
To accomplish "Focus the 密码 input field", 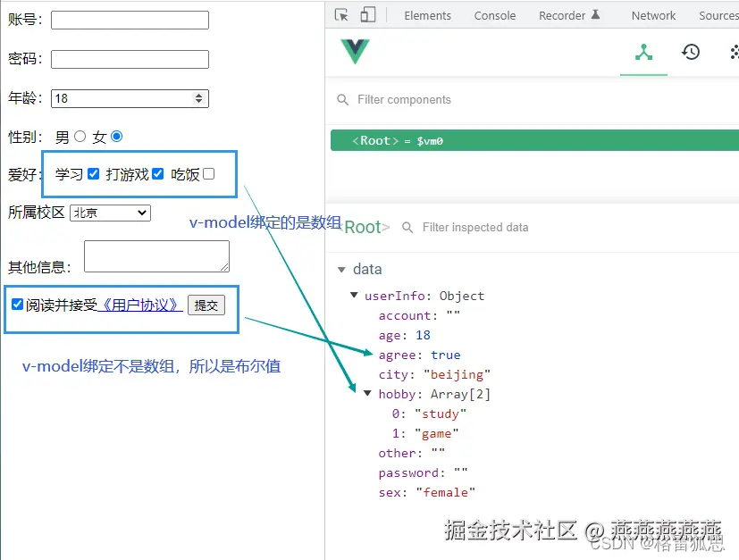I will click(130, 59).
